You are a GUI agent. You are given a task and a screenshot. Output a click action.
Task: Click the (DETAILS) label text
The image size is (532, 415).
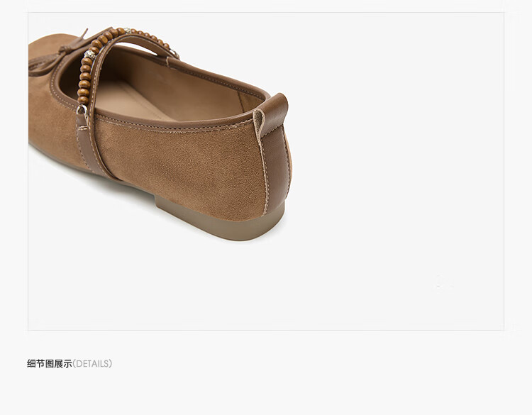click(x=92, y=364)
